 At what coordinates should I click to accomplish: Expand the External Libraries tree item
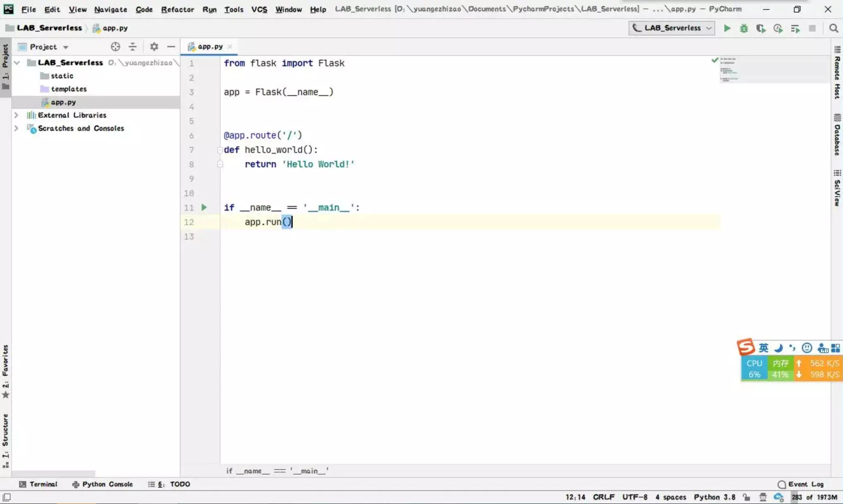coord(16,114)
